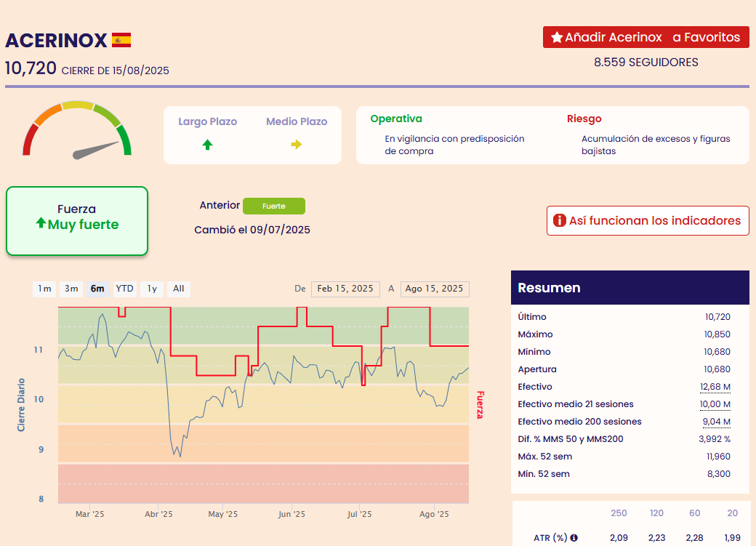756x546 pixels.
Task: Click the Fuerza Muy fuerte box
Action: point(77,221)
